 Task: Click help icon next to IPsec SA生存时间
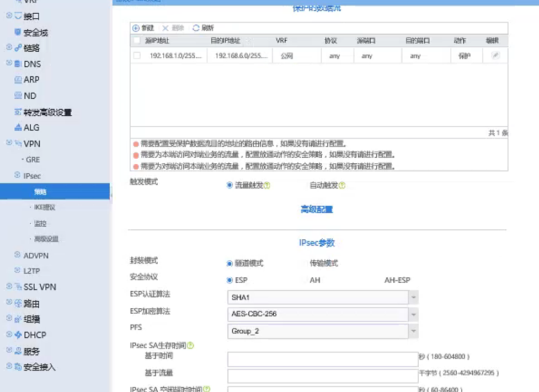[x=190, y=346]
